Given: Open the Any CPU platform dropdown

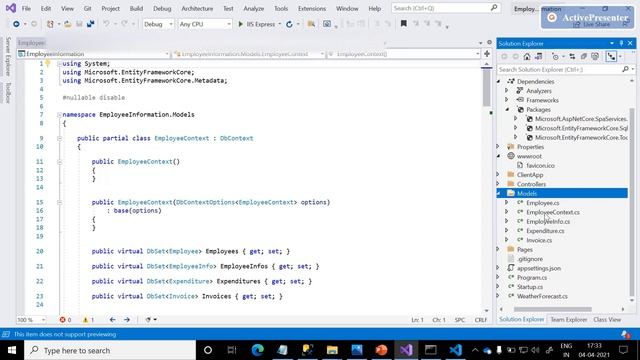Looking at the screenshot, I should [205, 24].
